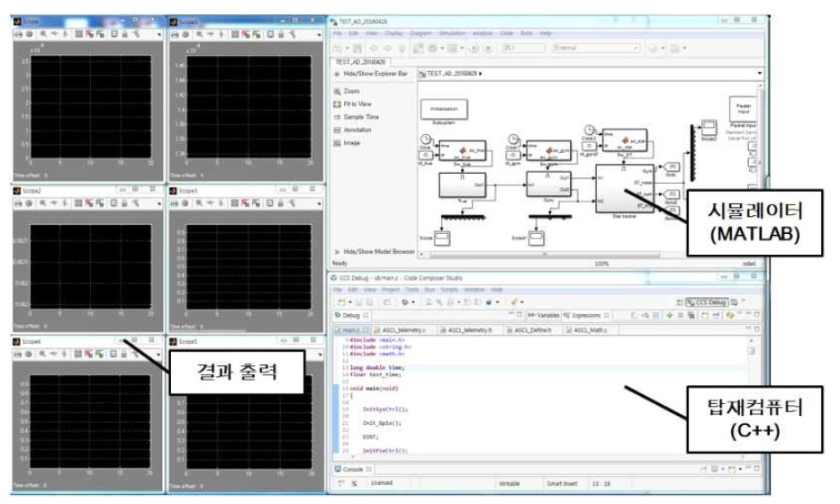This screenshot has height=504, width=840.
Task: Click the Open Perspective icon beside CCS Debug
Action: click(x=680, y=302)
